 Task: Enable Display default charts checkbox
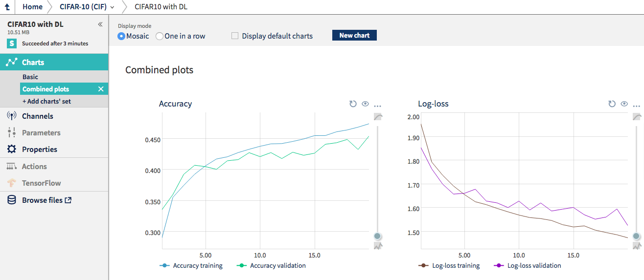coord(235,36)
